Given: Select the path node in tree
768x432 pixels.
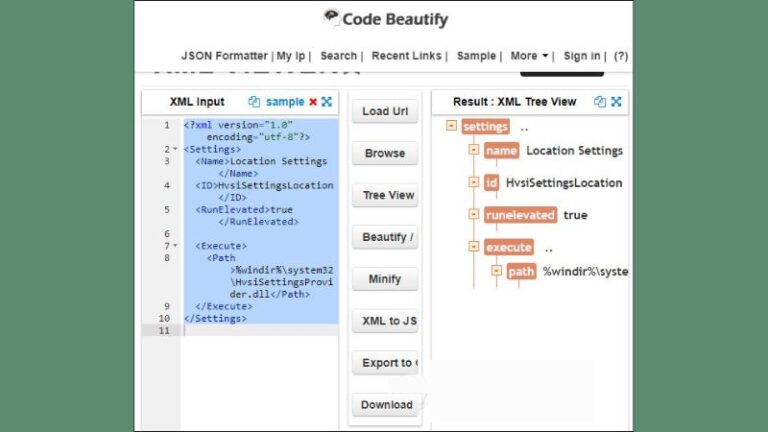Looking at the screenshot, I should coord(521,271).
